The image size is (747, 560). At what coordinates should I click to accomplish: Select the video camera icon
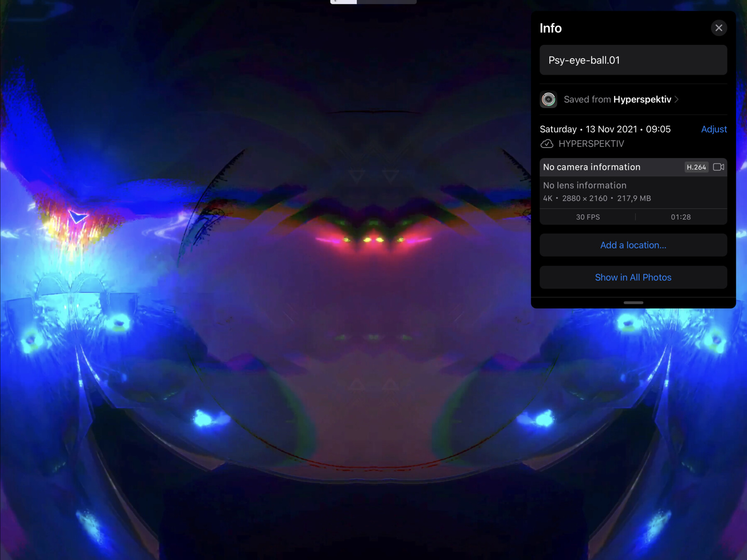coord(719,167)
